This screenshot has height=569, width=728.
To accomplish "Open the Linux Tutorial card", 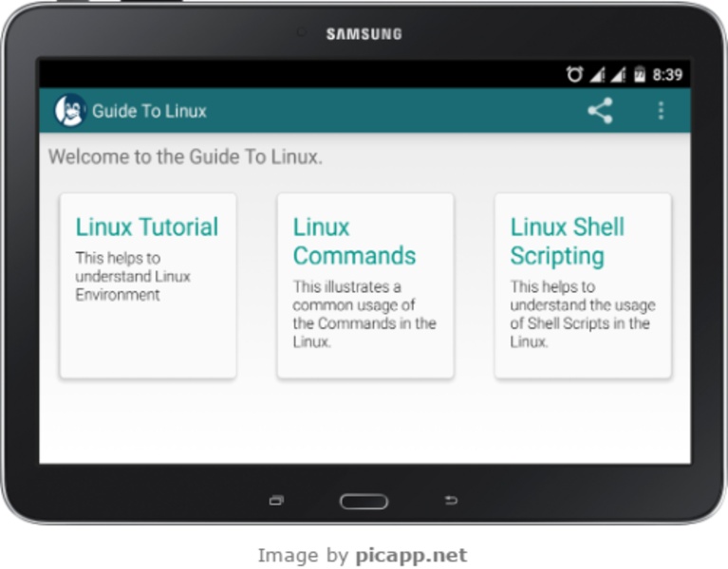I will (148, 285).
